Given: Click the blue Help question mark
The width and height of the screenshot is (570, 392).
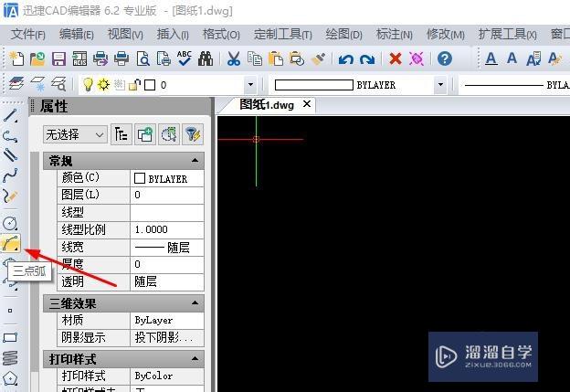Looking at the screenshot, I should [445, 58].
